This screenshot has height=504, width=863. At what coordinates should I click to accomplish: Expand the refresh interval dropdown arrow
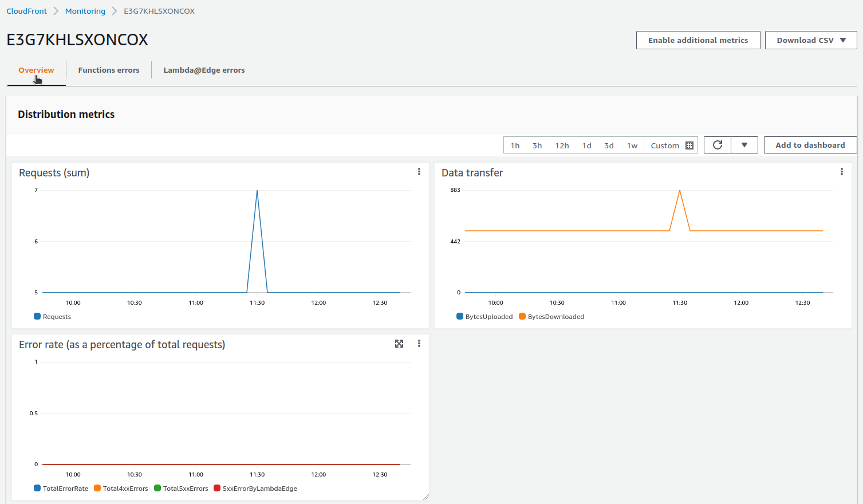pos(744,145)
